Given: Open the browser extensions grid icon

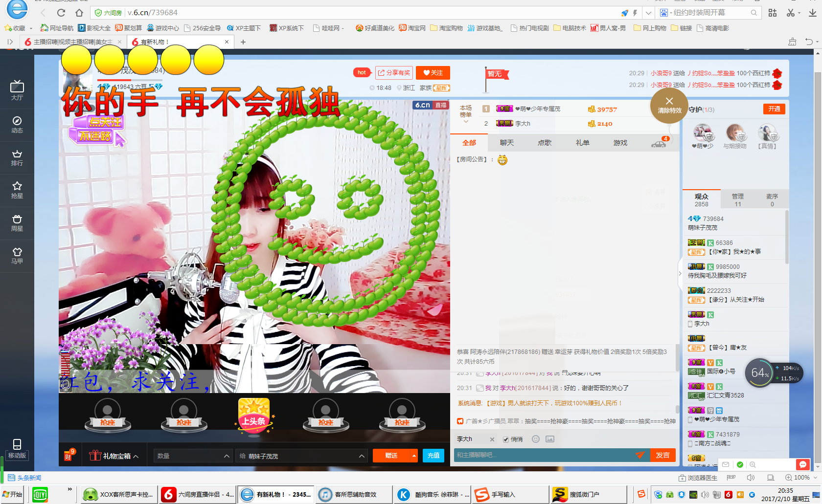Looking at the screenshot, I should point(773,13).
